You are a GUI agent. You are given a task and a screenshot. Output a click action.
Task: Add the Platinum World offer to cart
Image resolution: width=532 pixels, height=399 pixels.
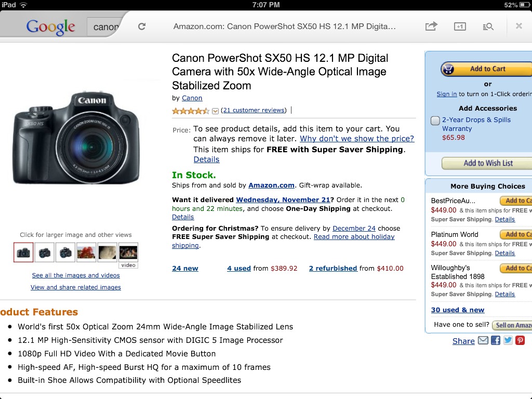point(516,234)
